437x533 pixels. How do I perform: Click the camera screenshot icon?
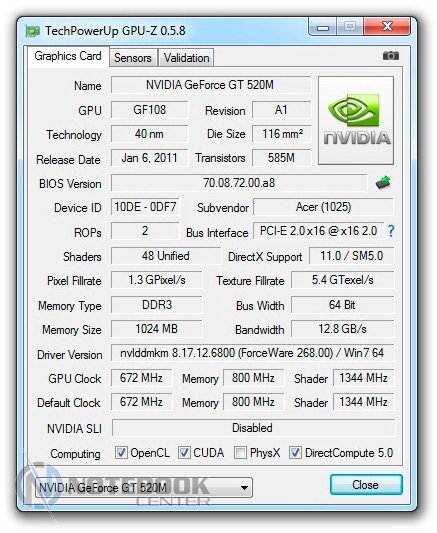[x=391, y=55]
